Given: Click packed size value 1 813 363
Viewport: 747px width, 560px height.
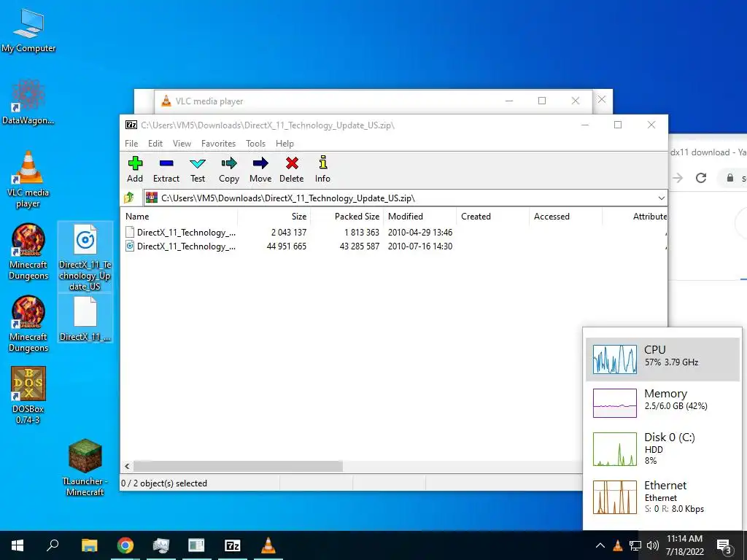Looking at the screenshot, I should coord(362,233).
